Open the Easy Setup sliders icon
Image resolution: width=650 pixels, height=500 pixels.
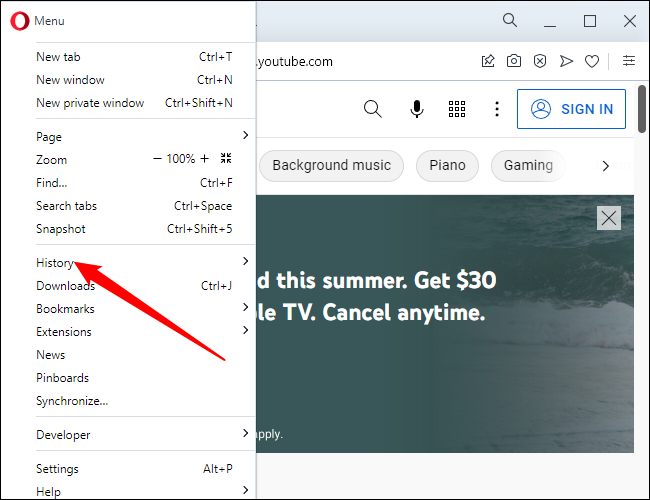(629, 61)
